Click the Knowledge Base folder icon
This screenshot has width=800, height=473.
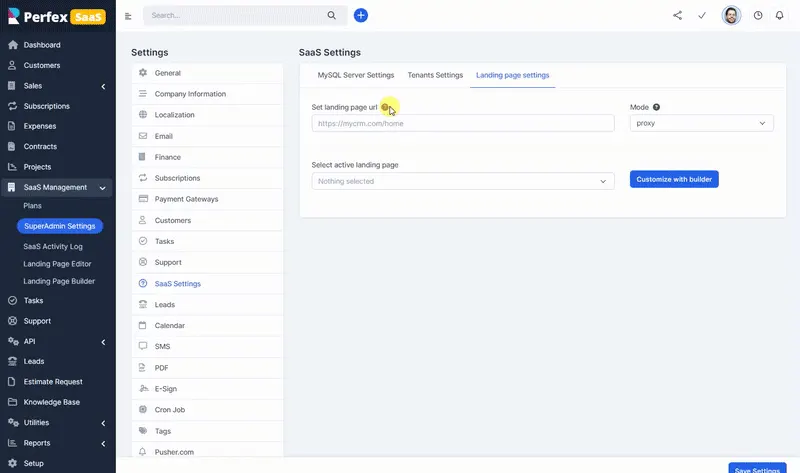coord(12,402)
